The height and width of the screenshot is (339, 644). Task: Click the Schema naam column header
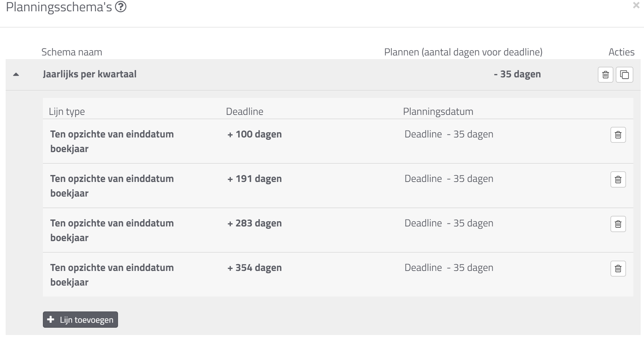pyautogui.click(x=71, y=52)
